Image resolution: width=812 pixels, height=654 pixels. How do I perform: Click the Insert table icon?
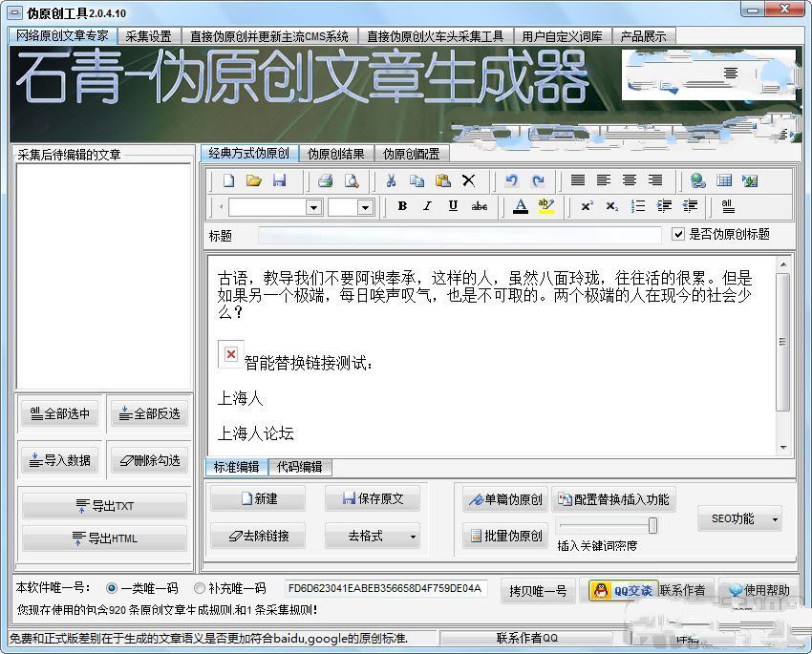(724, 180)
